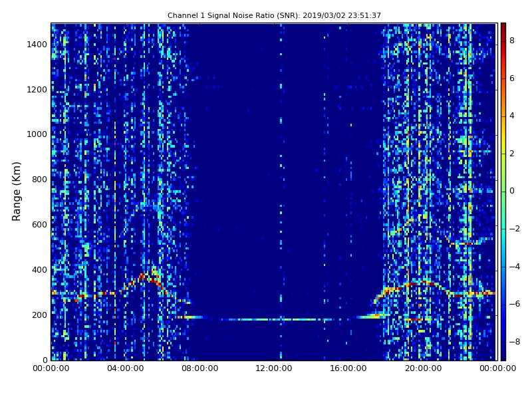Click the colorbar label 0
This screenshot has height=399, width=532.
tap(512, 191)
